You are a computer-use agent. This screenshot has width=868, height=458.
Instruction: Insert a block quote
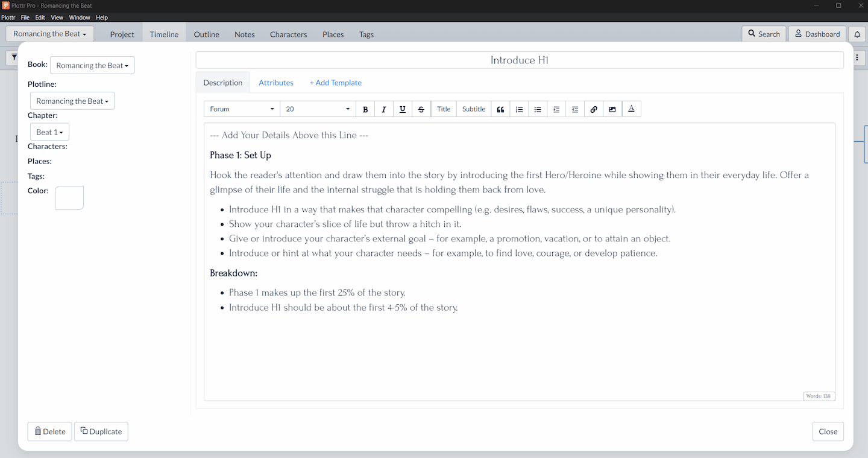(x=500, y=109)
